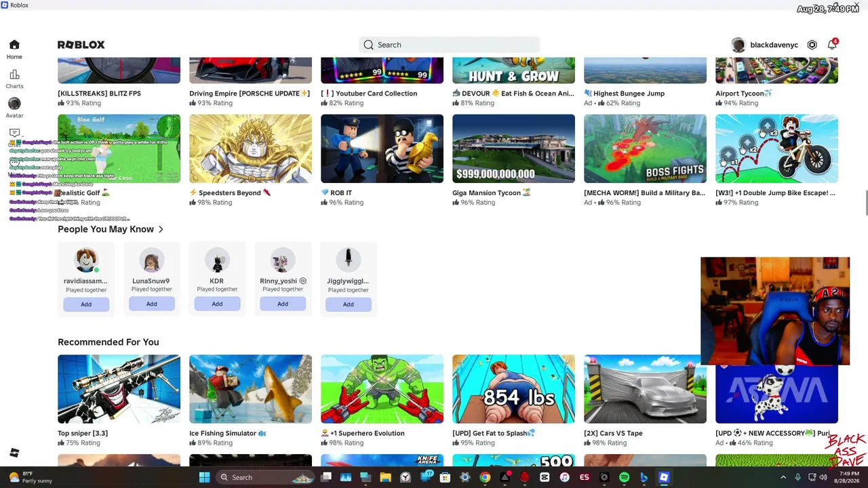The width and height of the screenshot is (868, 488).
Task: Open Youtuber Card Collection title
Action: [369, 94]
